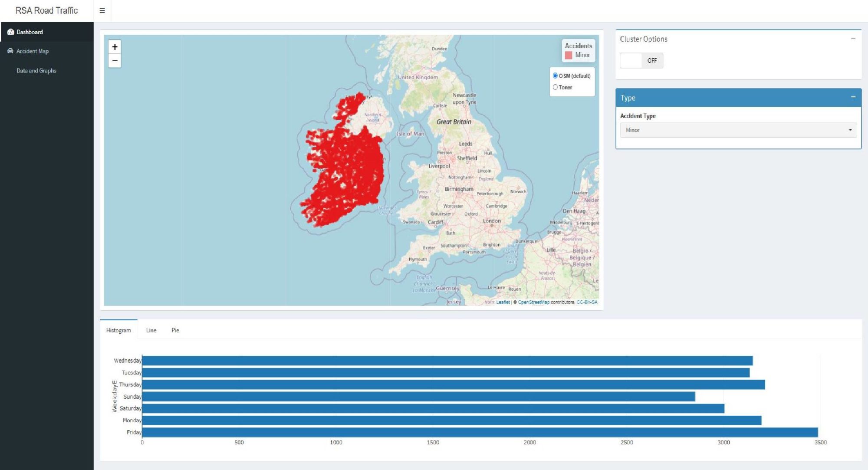Collapse the Type panel
868x470 pixels.
[853, 97]
